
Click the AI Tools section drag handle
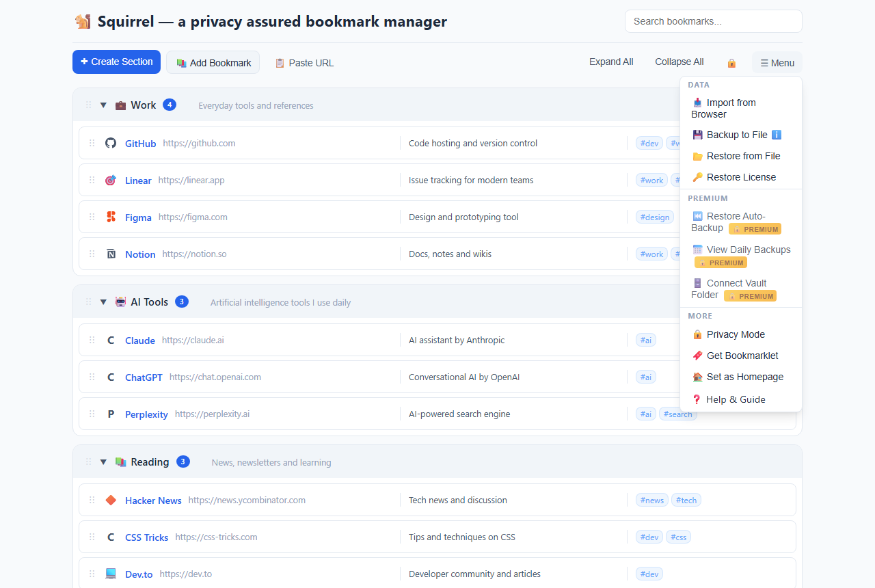coord(88,302)
